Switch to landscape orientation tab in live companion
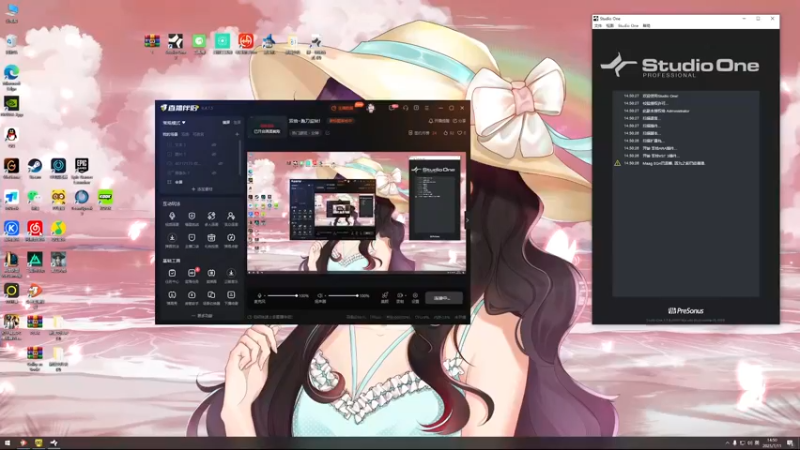This screenshot has width=800, height=450. (226, 122)
